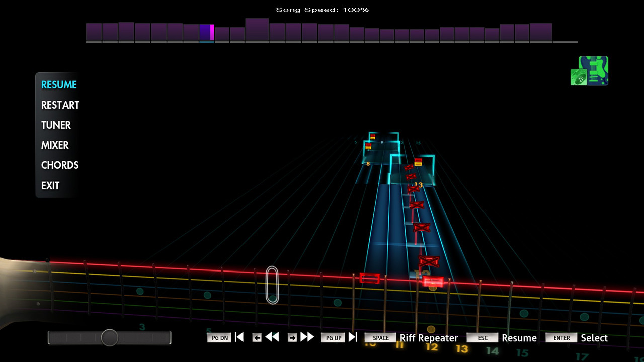
Task: Click the Select label beside ENTER
Action: point(594,338)
